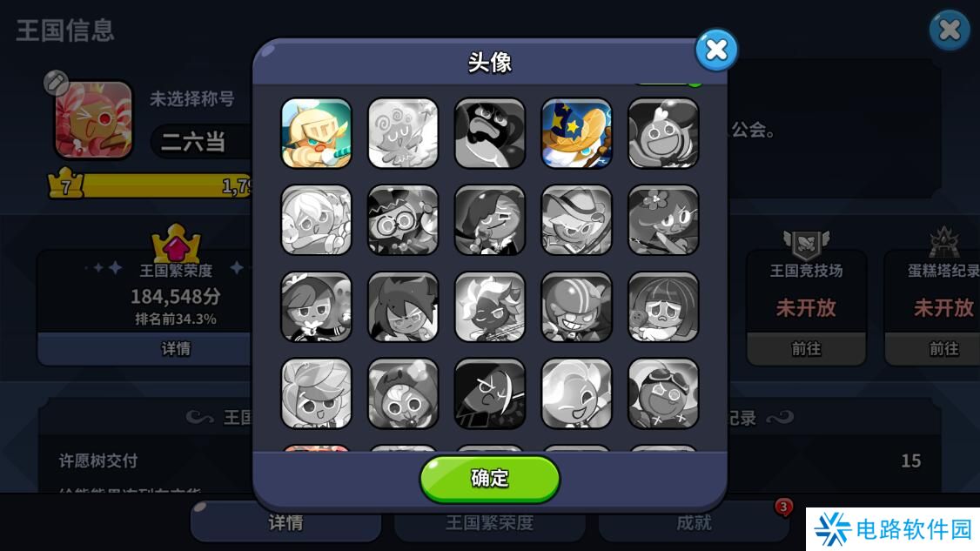Close the 头像 avatar dialog
Screen dimensions: 980x551
[x=716, y=50]
